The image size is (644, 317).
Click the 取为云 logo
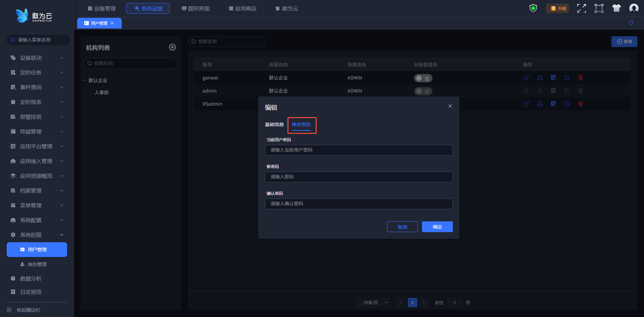point(34,15)
